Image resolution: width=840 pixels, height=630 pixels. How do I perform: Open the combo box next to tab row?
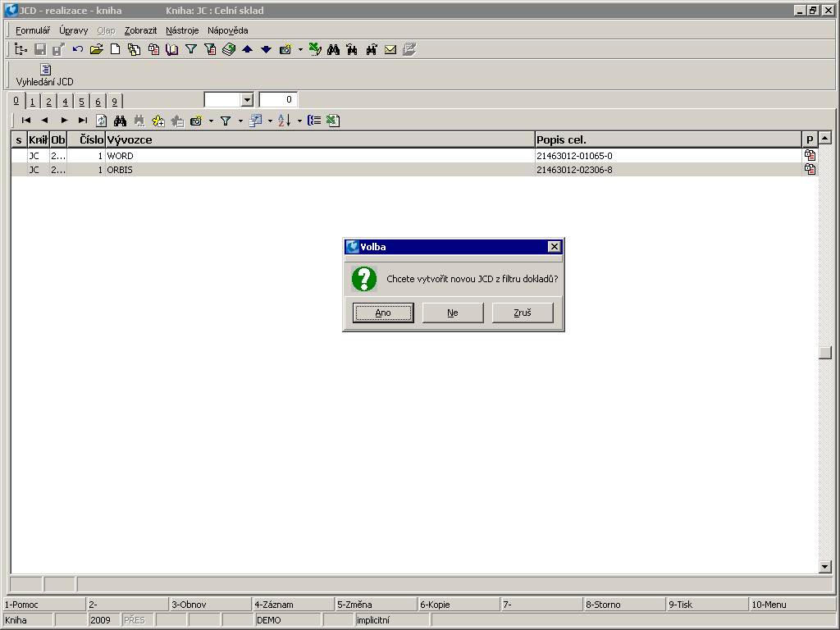[x=247, y=99]
